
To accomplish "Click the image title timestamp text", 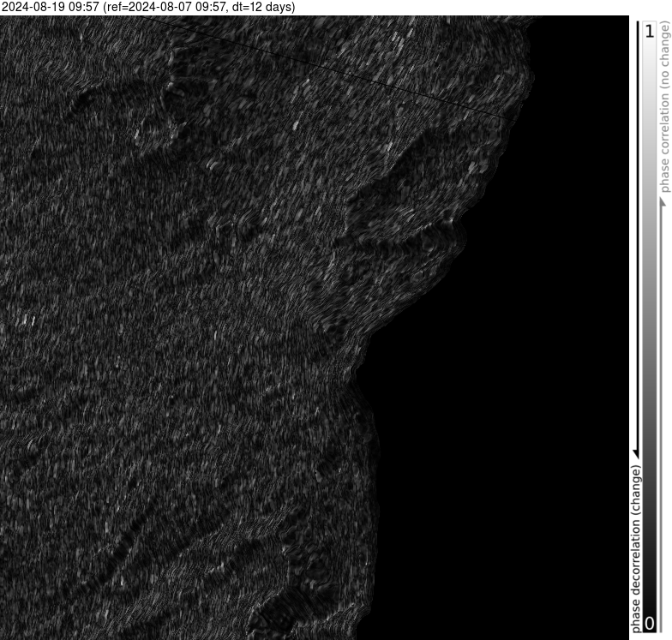I will pos(147,7).
